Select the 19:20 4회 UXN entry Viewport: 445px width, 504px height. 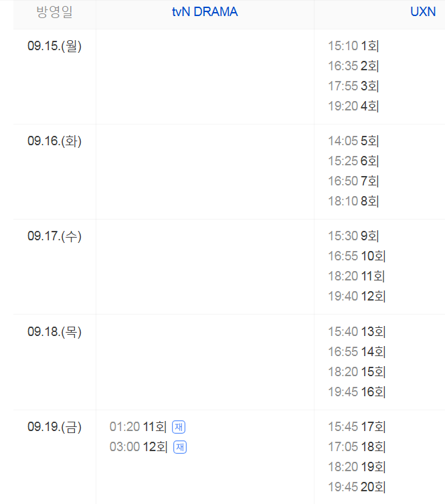click(353, 106)
